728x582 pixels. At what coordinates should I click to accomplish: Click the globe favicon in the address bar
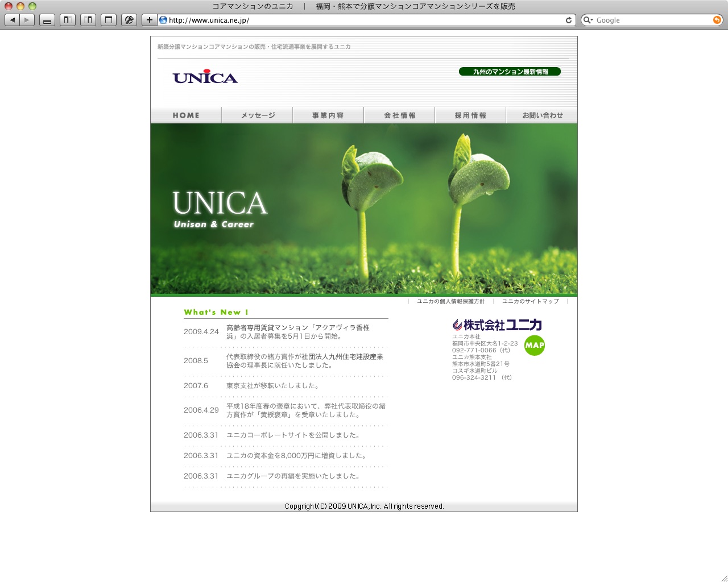(x=163, y=20)
